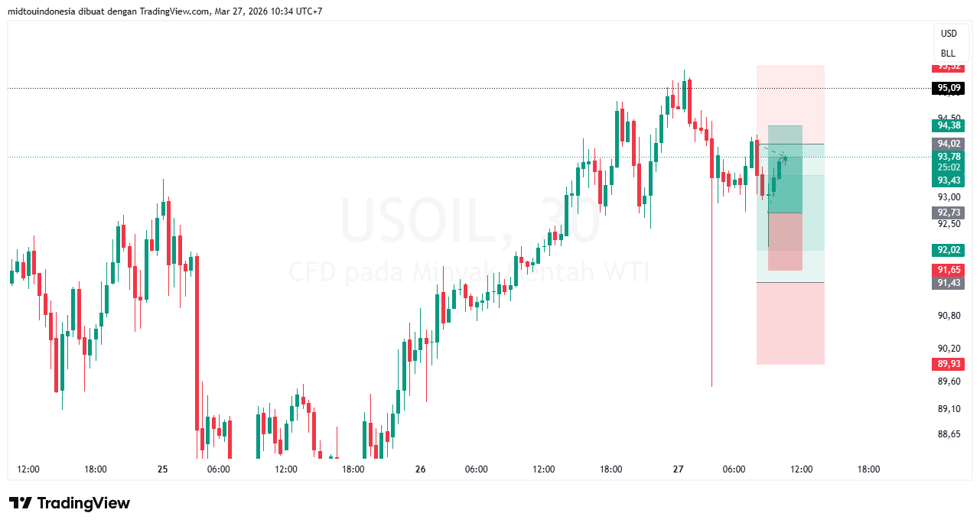Click the 25:02 candle countdown timer

(x=949, y=167)
